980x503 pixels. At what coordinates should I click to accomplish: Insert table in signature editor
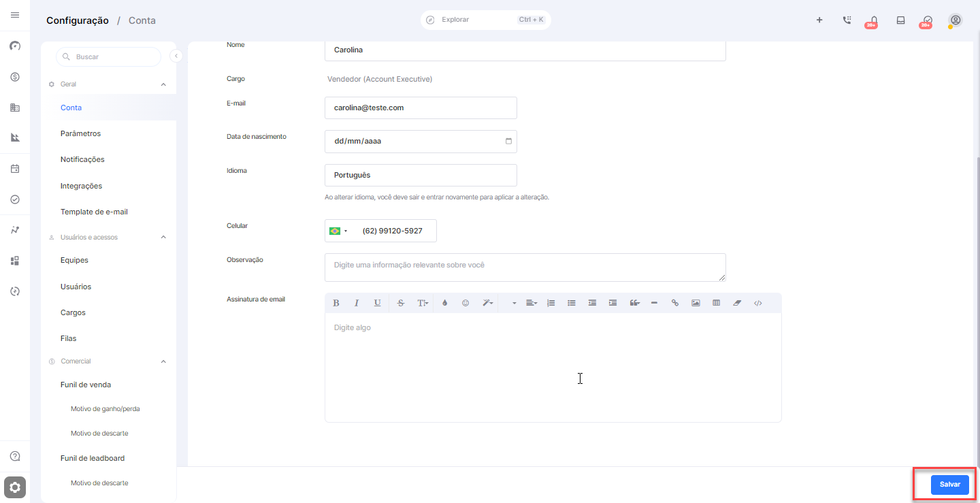(x=716, y=303)
